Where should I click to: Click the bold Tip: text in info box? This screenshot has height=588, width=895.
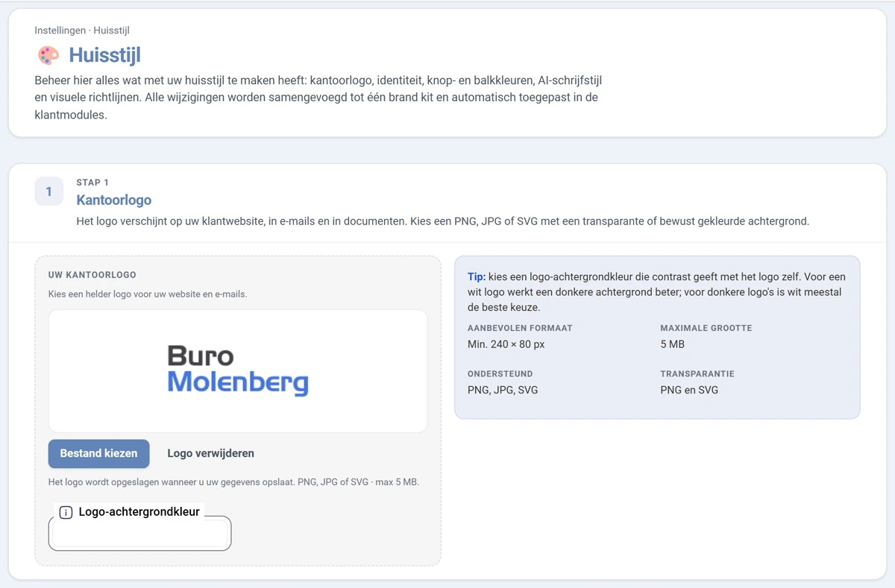pos(477,276)
